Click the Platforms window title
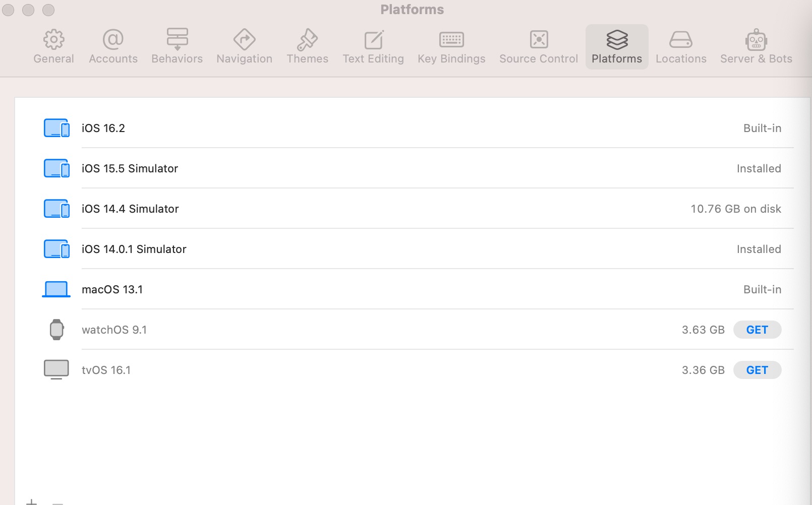The image size is (812, 505). tap(412, 10)
